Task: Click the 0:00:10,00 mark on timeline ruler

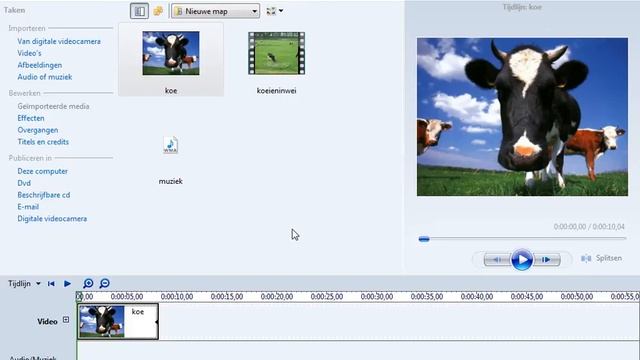Action: [x=177, y=297]
